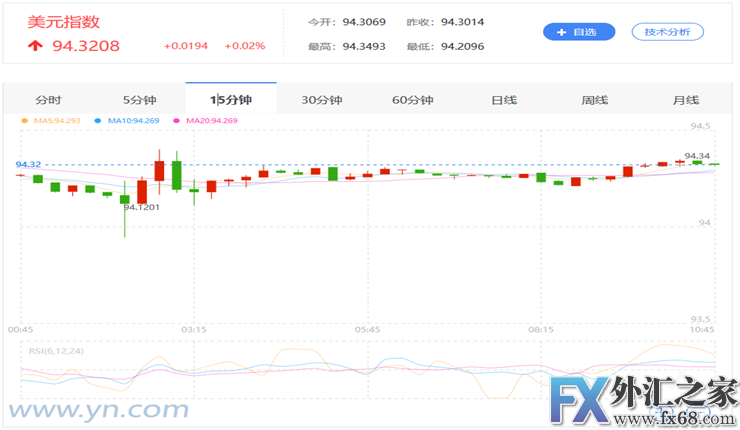Select the 15分钟 chart tab
This screenshot has width=740, height=430.
pos(231,100)
